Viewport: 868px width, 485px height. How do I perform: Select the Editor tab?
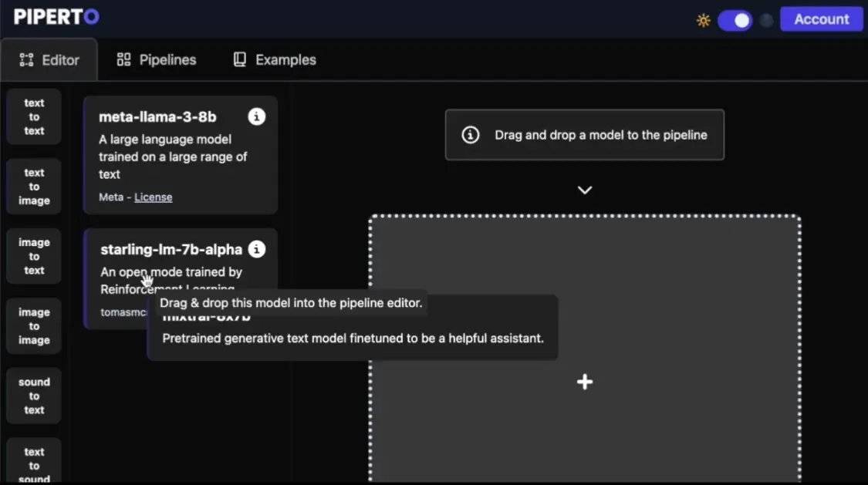(49, 60)
